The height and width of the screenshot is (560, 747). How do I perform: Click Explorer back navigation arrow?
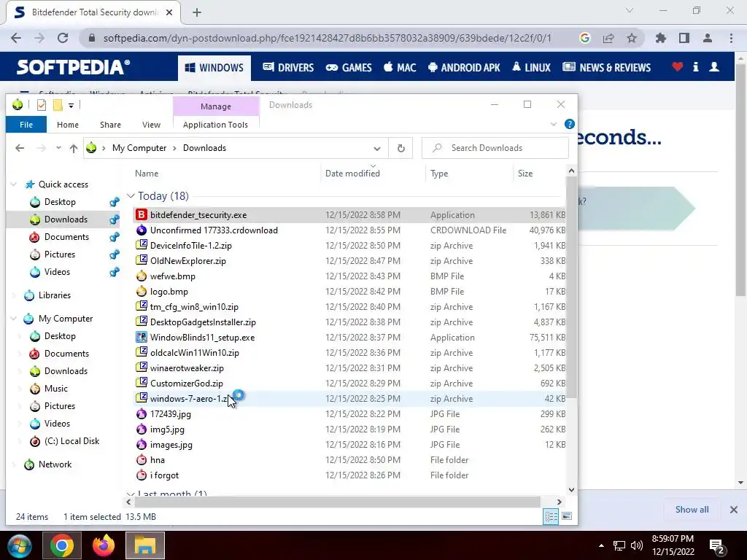tap(20, 148)
